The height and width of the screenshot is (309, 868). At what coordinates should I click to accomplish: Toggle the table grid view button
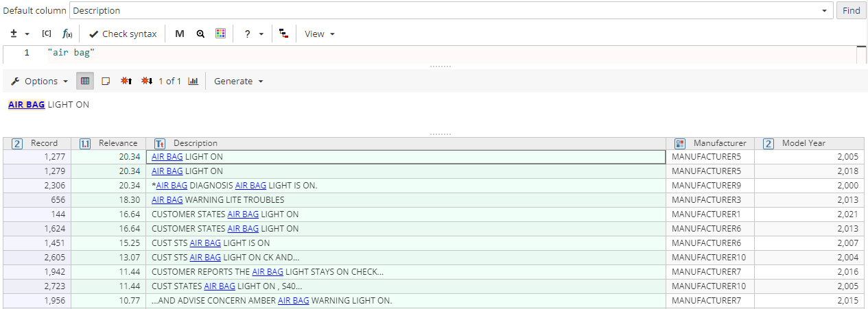[85, 81]
